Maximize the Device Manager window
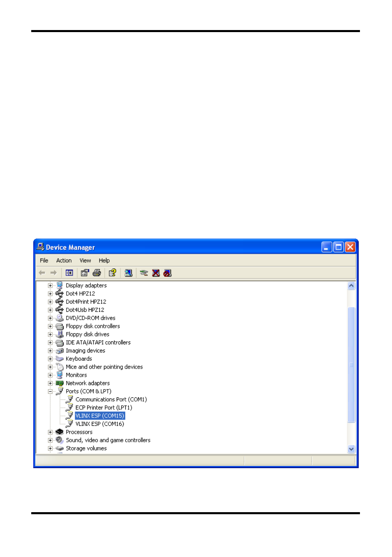The width and height of the screenshot is (392, 557). (338, 247)
